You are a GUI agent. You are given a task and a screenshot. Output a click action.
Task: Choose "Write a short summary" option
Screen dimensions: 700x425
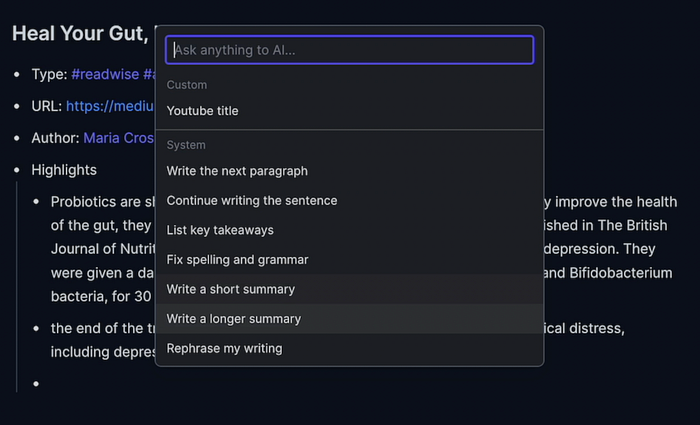[231, 290]
